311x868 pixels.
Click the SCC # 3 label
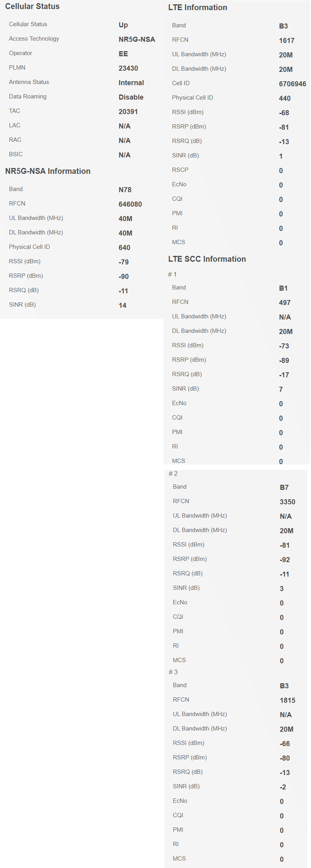[173, 672]
